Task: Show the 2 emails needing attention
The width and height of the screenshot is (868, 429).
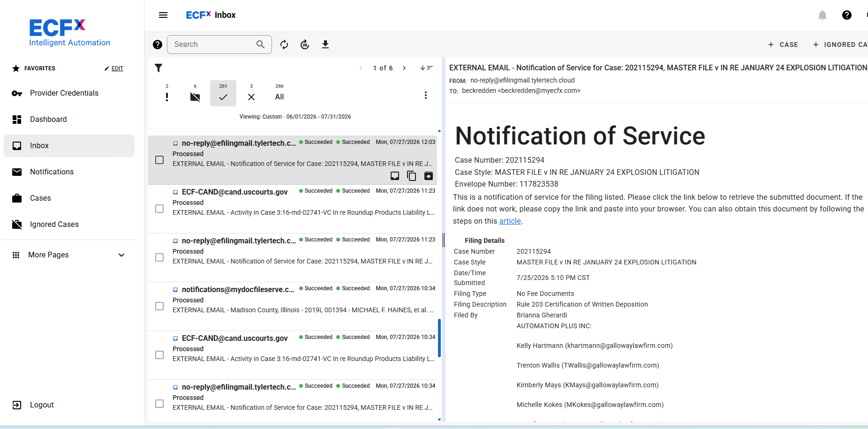Action: [167, 93]
